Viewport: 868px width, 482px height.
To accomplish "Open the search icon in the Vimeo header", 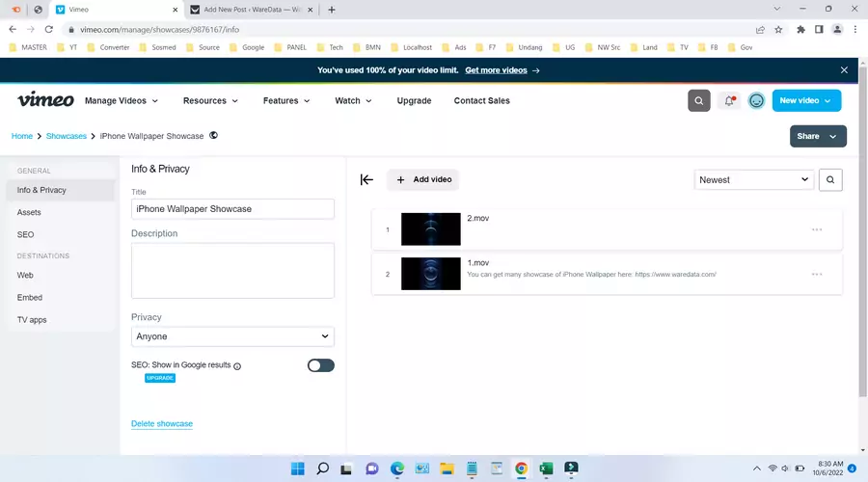I will (698, 100).
